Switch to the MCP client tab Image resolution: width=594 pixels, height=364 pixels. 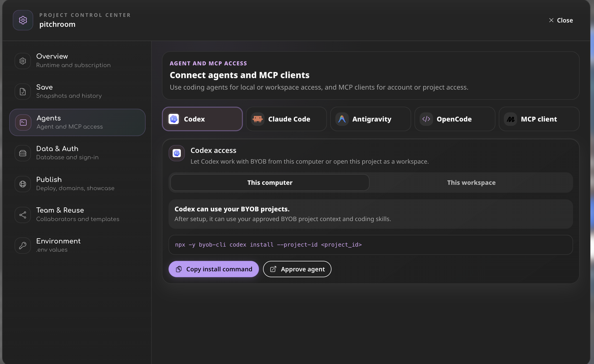(x=539, y=119)
